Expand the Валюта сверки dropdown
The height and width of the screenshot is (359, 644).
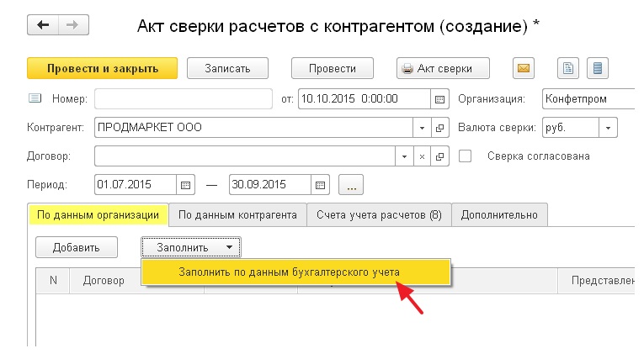[609, 128]
